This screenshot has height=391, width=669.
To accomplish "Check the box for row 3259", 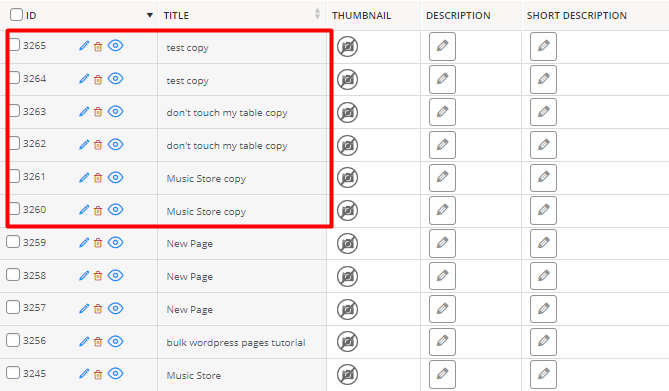I will click(13, 242).
